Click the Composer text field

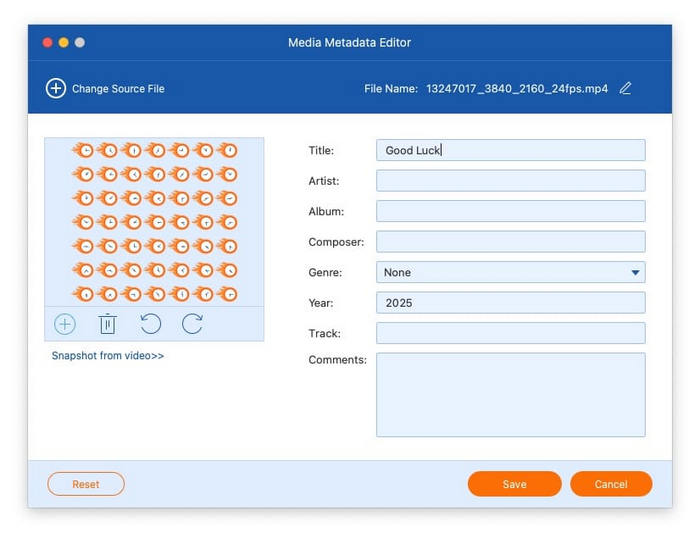tap(510, 242)
